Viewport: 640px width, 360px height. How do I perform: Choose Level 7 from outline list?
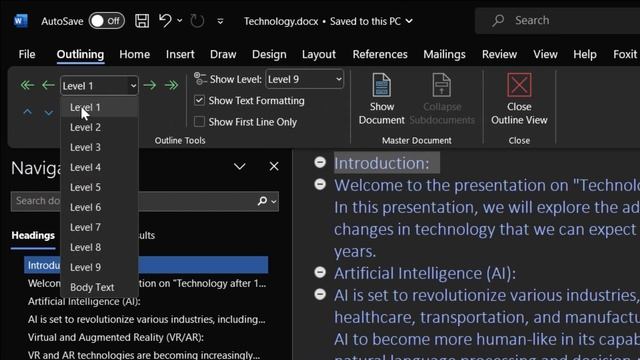(99, 227)
